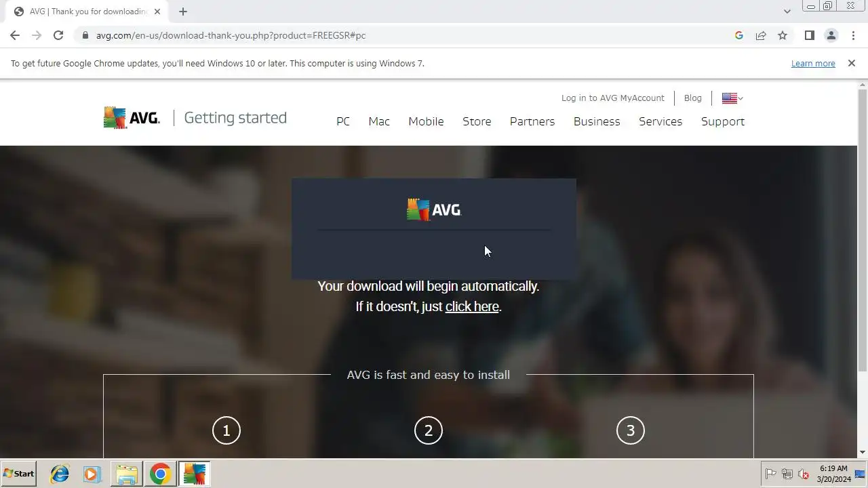Reload the AVG download page

58,35
